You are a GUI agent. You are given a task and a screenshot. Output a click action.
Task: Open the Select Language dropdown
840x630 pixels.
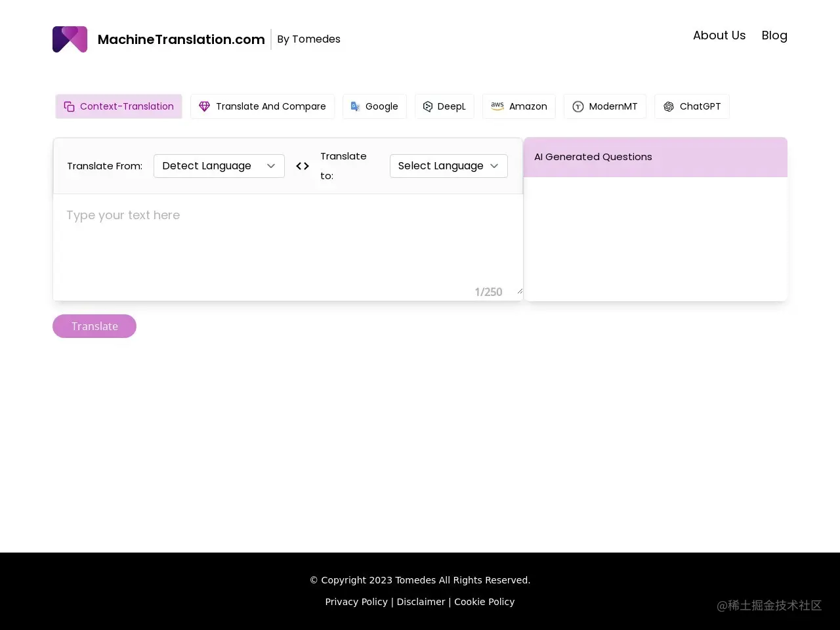pos(449,166)
